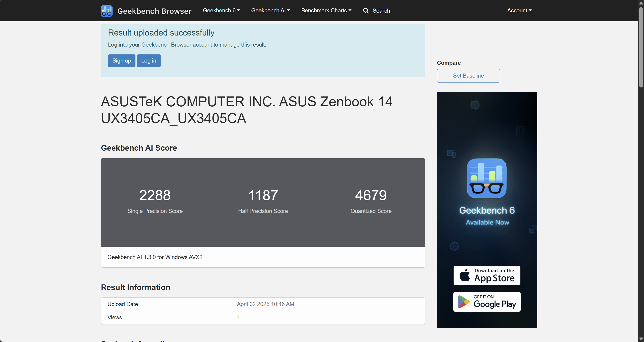Click 'Available Now' text in the ad
Screen dimensions: 644x342
click(487, 222)
